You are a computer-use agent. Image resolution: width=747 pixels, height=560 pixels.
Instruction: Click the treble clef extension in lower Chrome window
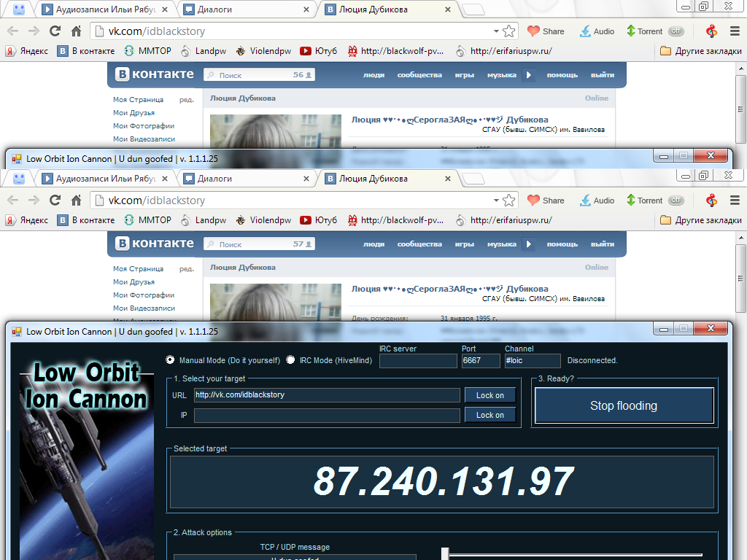[x=711, y=201]
